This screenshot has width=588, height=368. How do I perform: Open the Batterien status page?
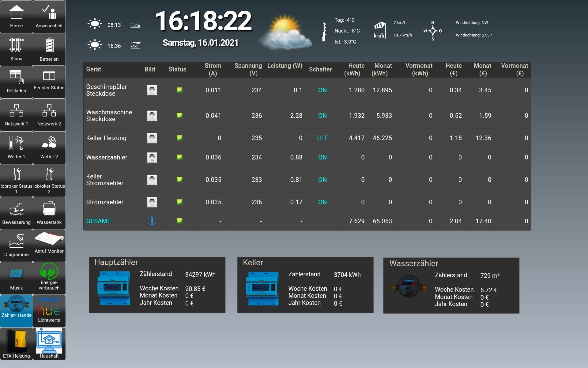[49, 49]
